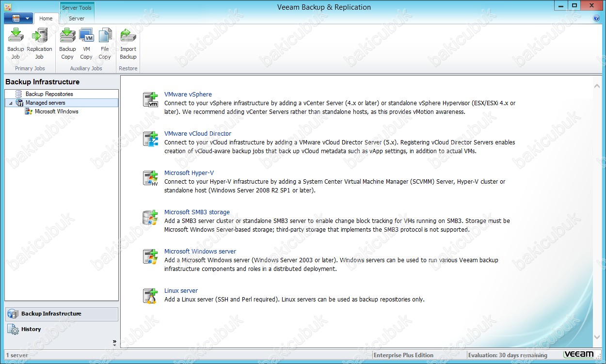This screenshot has width=606, height=364.
Task: Select the VM Copy ribbon tool
Action: pos(86,44)
